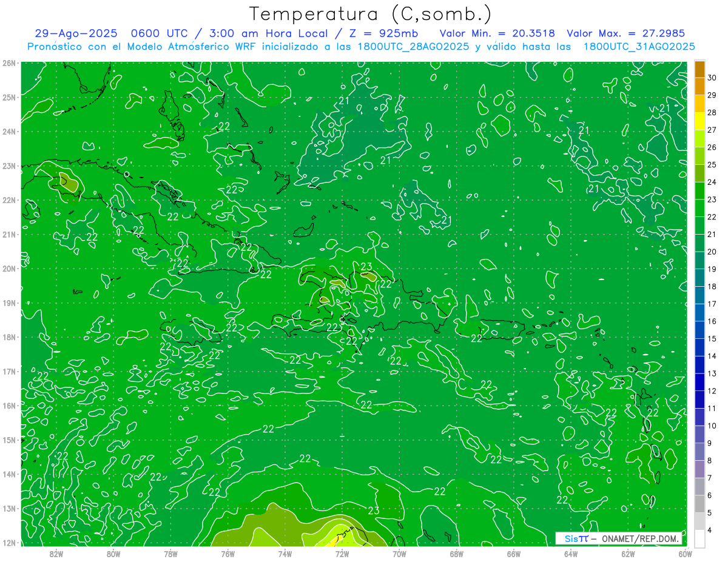728x562 pixels.
Task: Click legend value "24"
Action: 712,182
